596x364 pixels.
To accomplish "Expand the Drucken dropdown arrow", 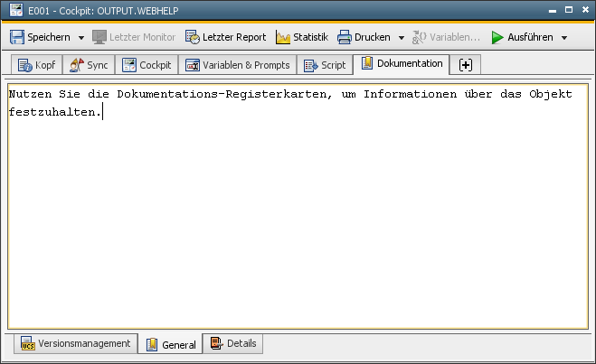I will [402, 38].
